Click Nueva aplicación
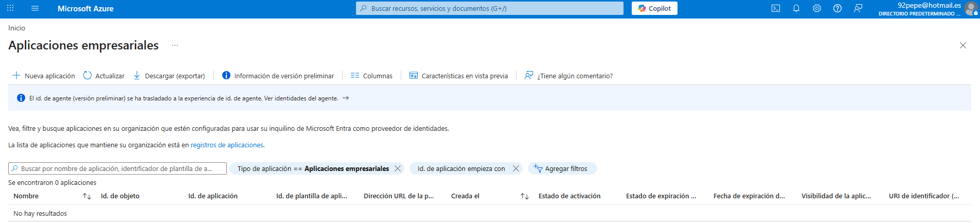This screenshot has width=980, height=223. [44, 76]
